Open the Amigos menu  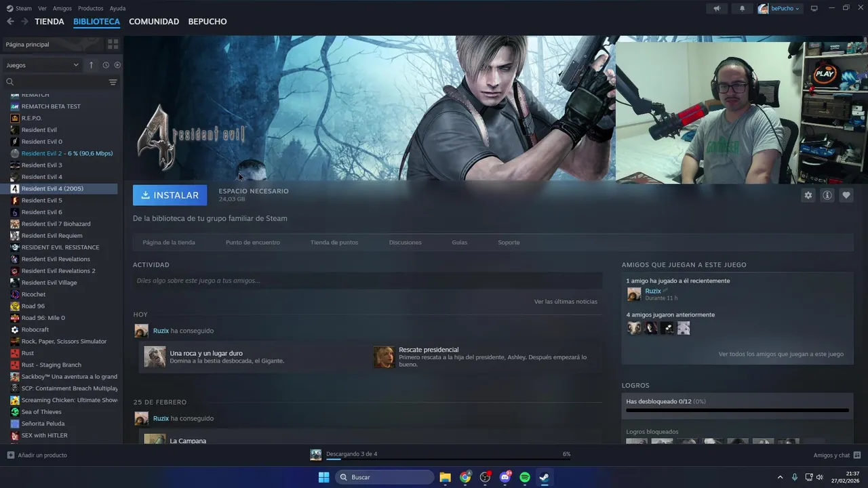click(62, 8)
